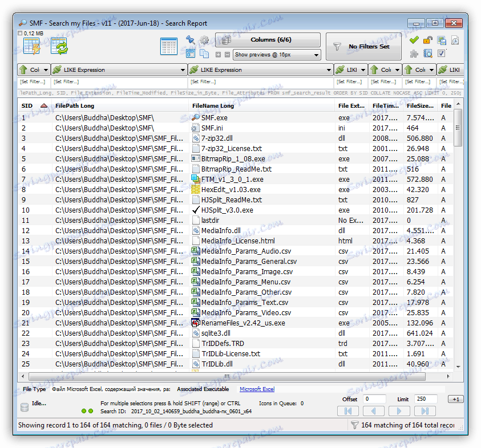This screenshot has width=481, height=448.
Task: Sort by the FileSize... column header
Action: pyautogui.click(x=421, y=105)
